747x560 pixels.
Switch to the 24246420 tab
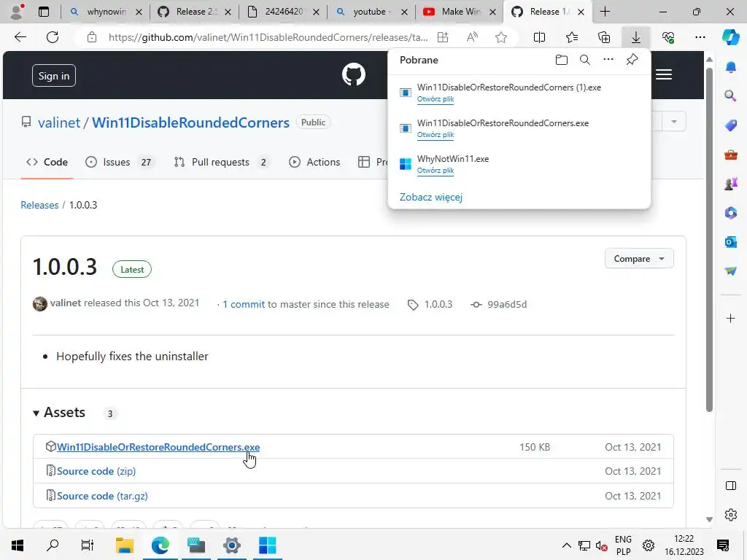coord(284,12)
